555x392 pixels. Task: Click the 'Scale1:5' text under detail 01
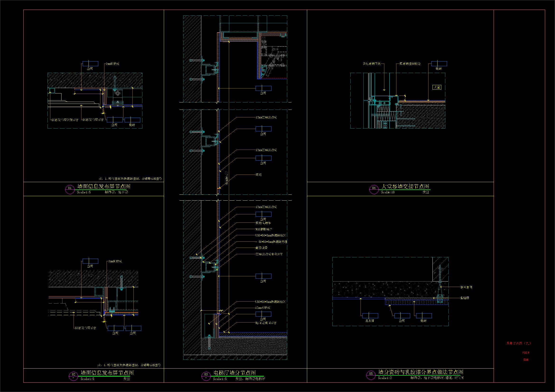84,193
